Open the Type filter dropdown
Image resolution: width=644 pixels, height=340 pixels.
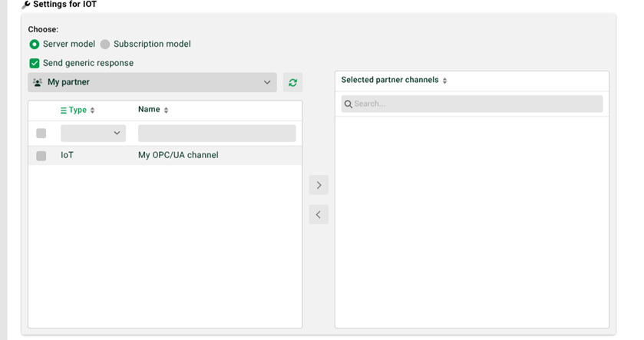(93, 133)
